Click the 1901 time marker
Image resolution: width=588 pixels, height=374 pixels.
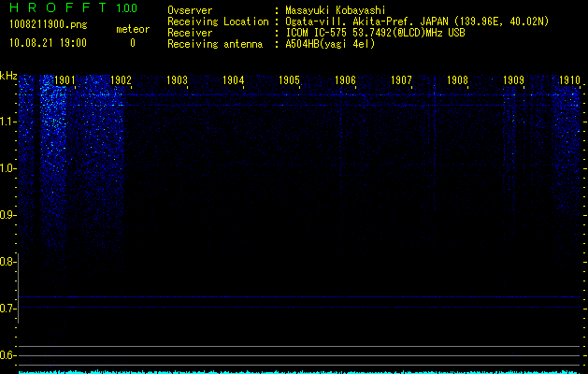[65, 79]
